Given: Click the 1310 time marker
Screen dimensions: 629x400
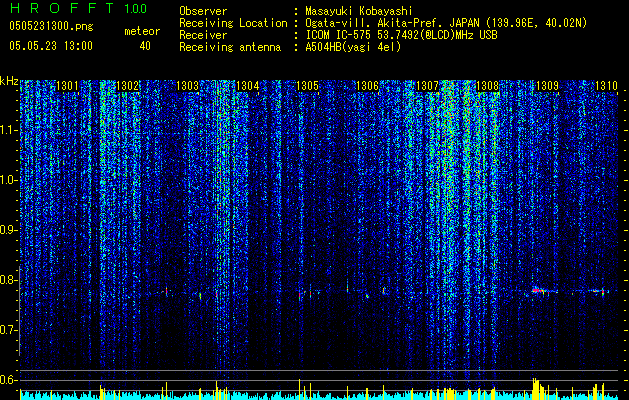Looking at the screenshot, I should pos(606,85).
